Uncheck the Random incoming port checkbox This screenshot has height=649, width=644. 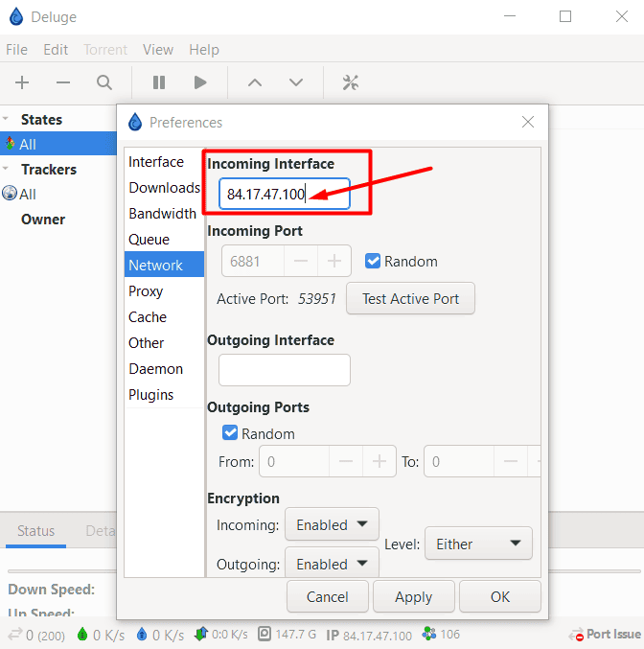(374, 261)
